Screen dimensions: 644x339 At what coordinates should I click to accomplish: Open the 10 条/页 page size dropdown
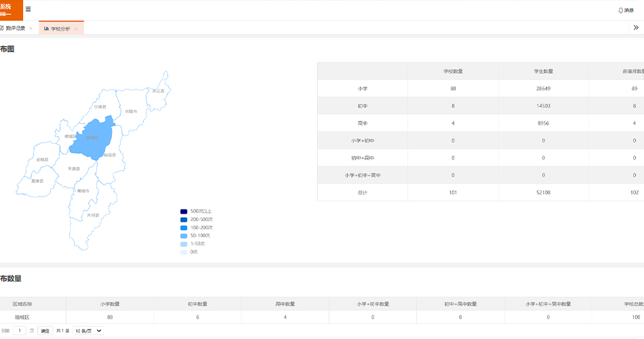[x=88, y=331]
